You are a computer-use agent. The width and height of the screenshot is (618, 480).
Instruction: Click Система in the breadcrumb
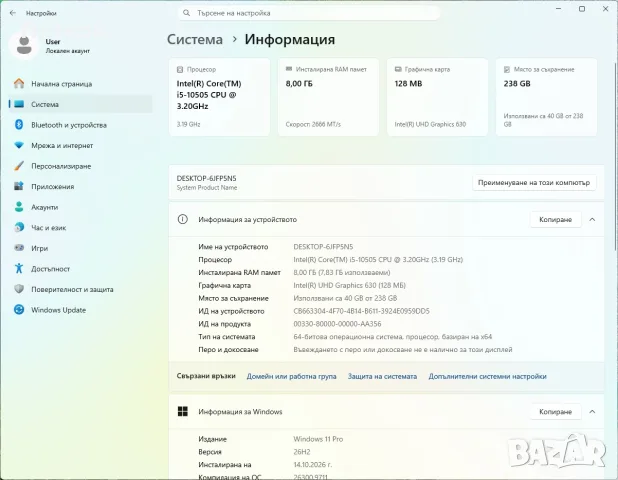click(x=195, y=39)
